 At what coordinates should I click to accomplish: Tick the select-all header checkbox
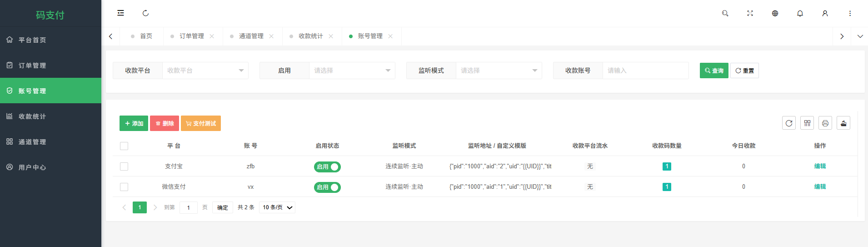coord(124,146)
